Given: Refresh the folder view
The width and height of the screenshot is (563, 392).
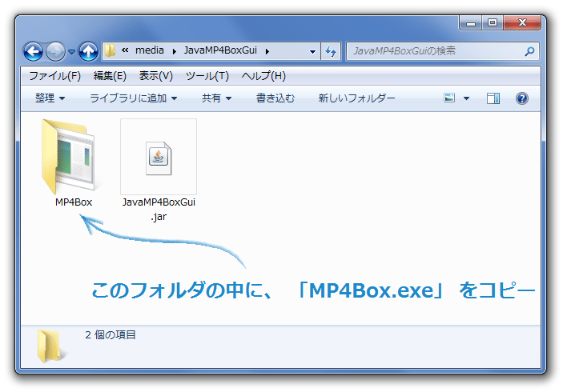Looking at the screenshot, I should (x=331, y=52).
